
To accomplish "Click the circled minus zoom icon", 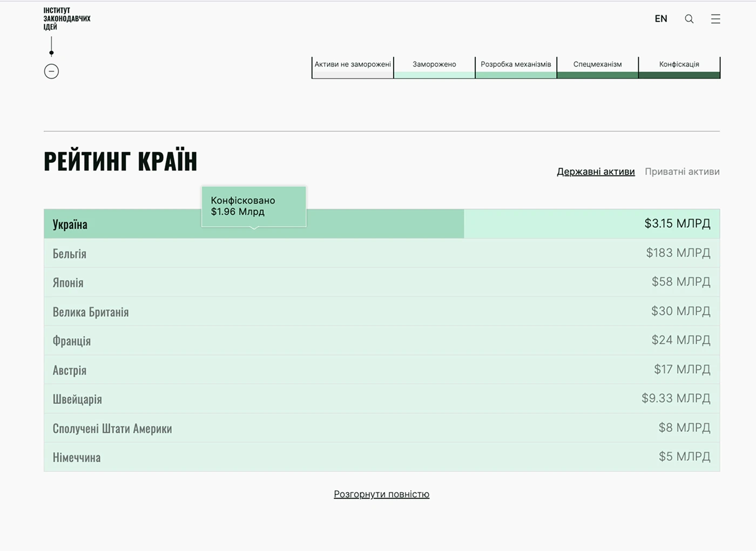I will 51,71.
